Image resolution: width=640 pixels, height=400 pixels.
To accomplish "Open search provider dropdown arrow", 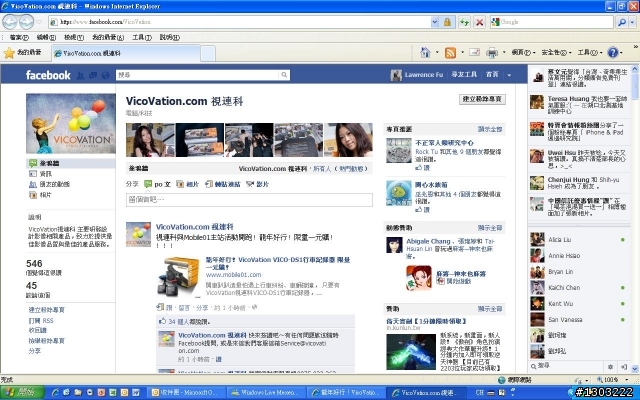I will (632, 22).
